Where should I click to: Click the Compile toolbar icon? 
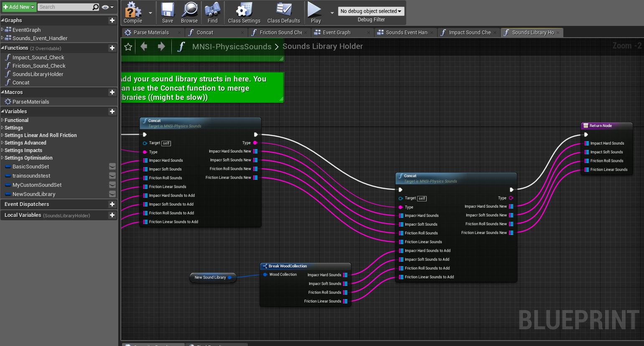(133, 12)
